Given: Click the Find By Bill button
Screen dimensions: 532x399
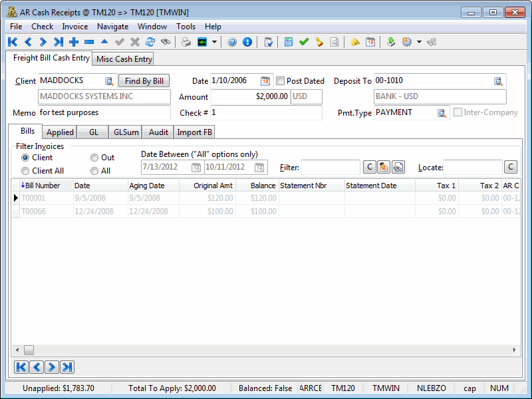Looking at the screenshot, I should (x=144, y=81).
